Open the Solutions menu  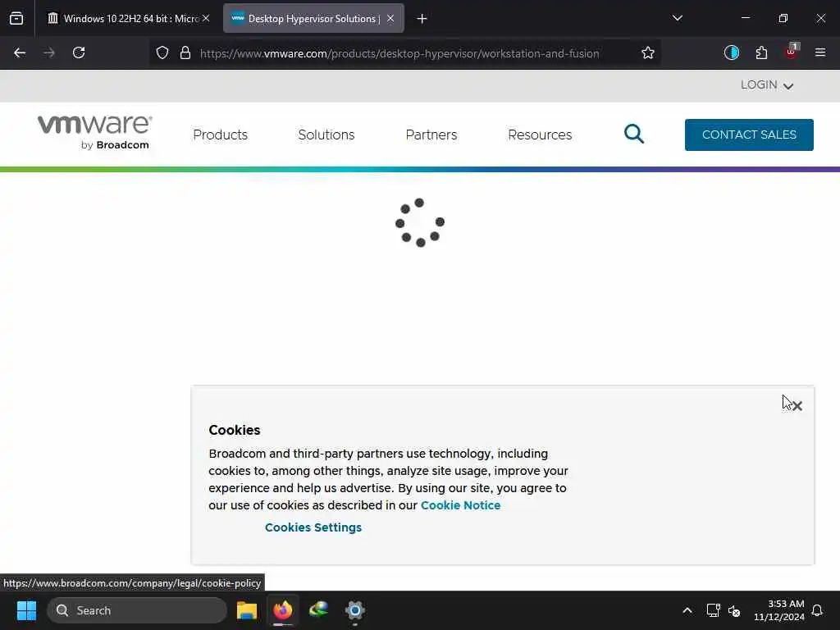[x=326, y=135]
